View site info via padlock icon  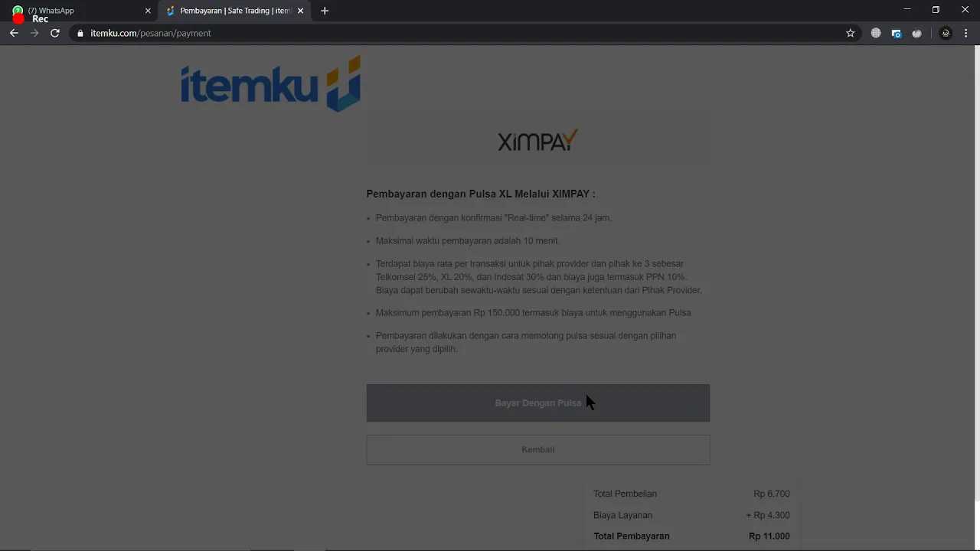tap(80, 33)
